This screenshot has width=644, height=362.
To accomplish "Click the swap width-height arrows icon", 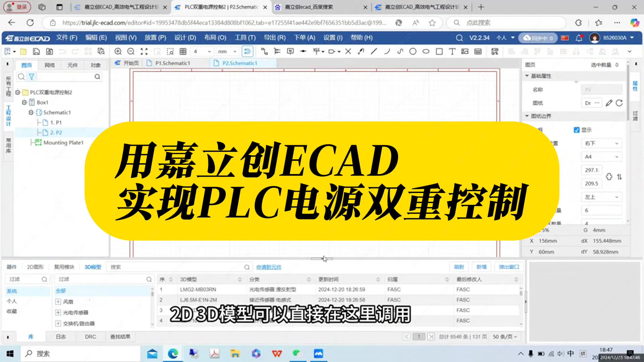I will (x=620, y=177).
